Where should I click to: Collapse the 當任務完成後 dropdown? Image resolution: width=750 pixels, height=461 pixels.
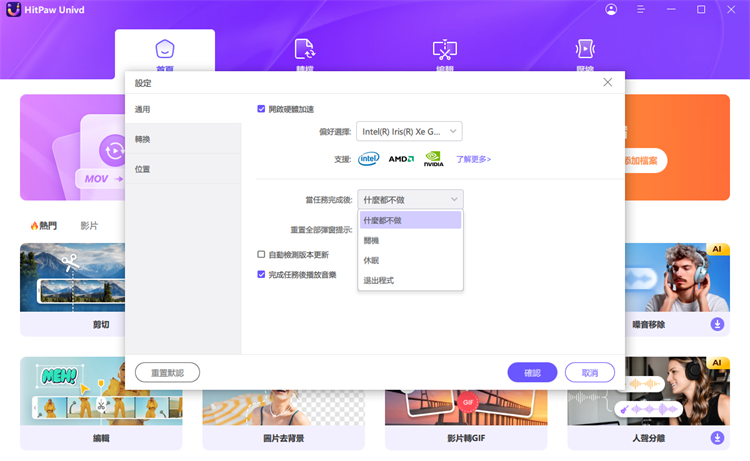(x=410, y=199)
